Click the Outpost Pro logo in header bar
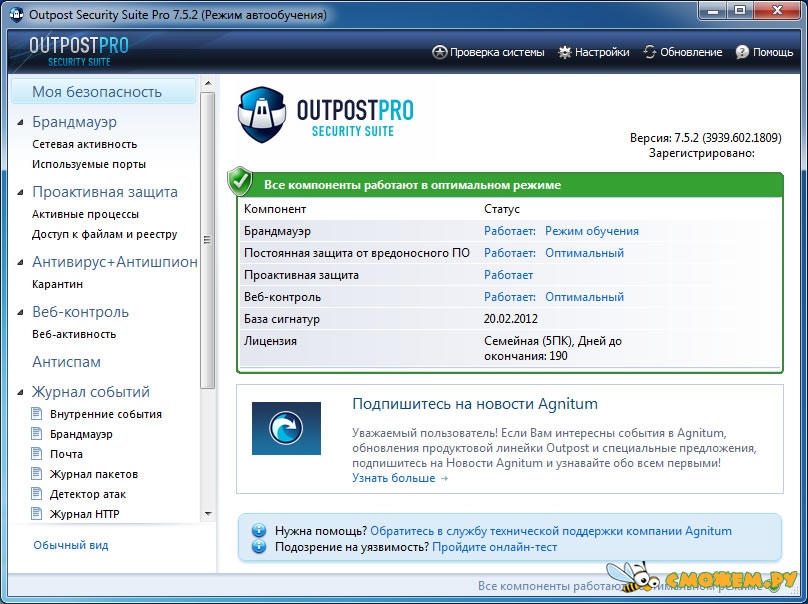The width and height of the screenshot is (808, 604). [x=79, y=52]
